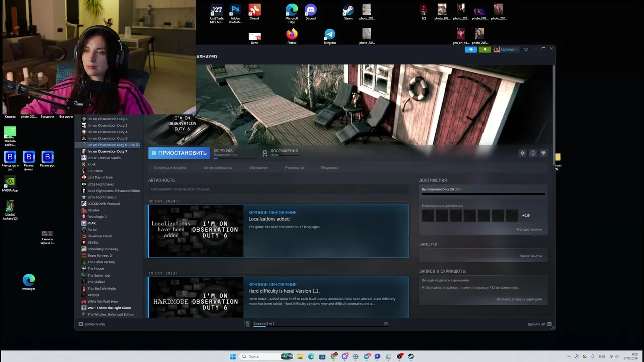Click the Мои достижения link
Screen dimensions: 644x362
click(x=529, y=229)
